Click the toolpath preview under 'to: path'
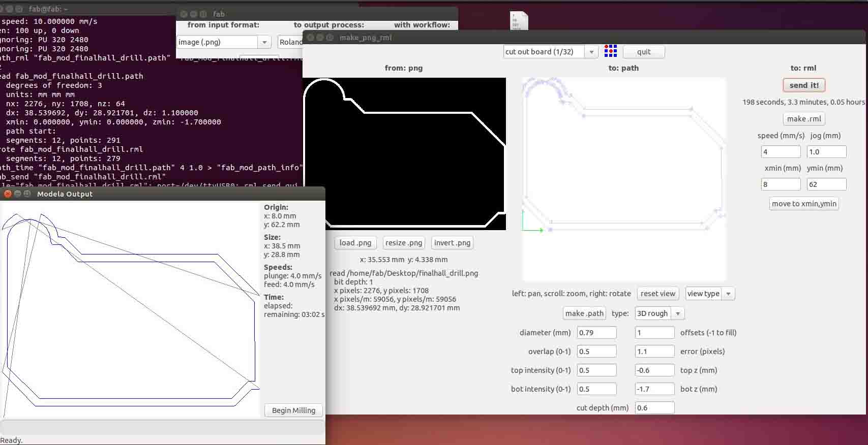 click(624, 179)
